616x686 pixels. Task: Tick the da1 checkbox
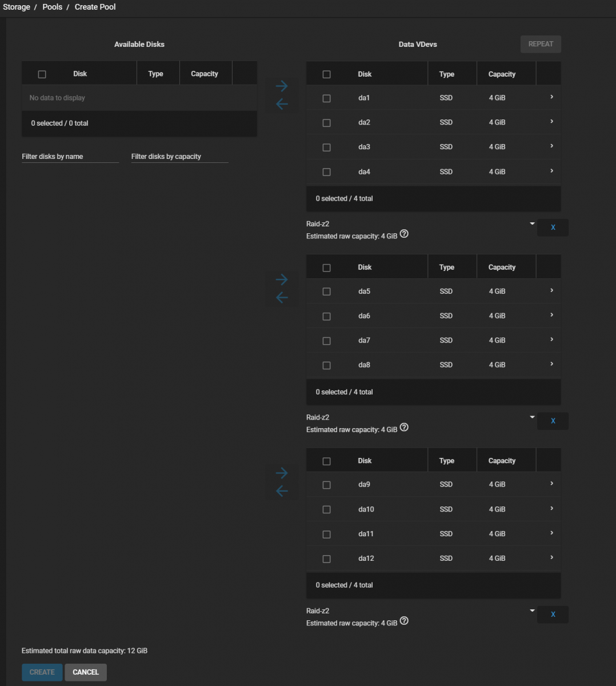326,98
